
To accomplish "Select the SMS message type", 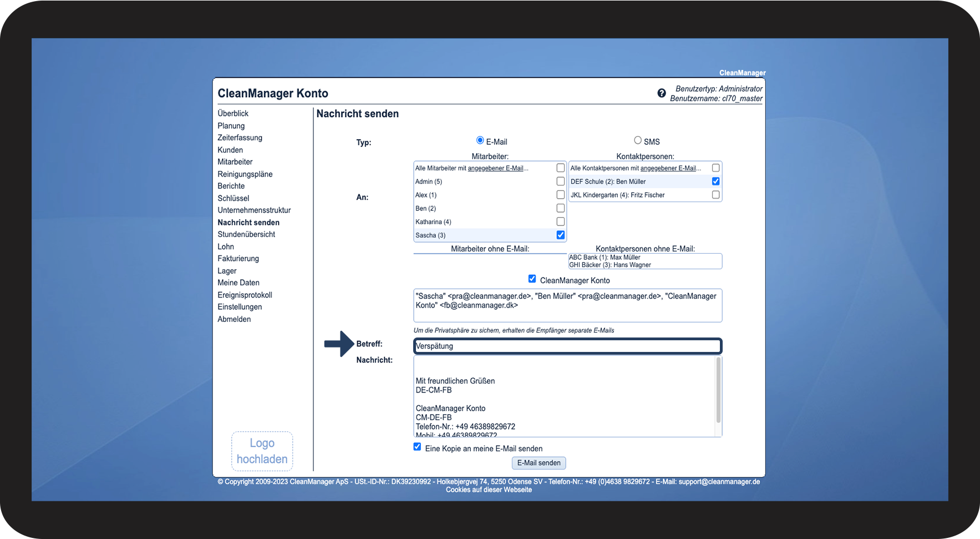I will pyautogui.click(x=638, y=140).
